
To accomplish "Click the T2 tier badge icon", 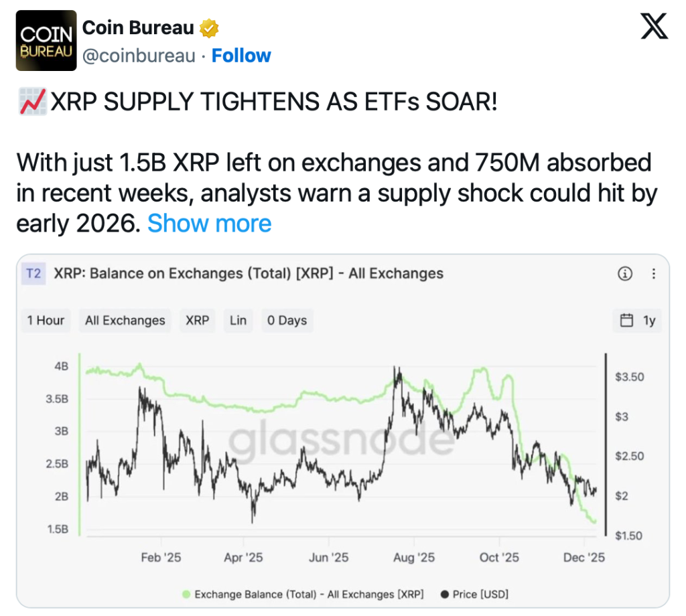I will click(33, 273).
